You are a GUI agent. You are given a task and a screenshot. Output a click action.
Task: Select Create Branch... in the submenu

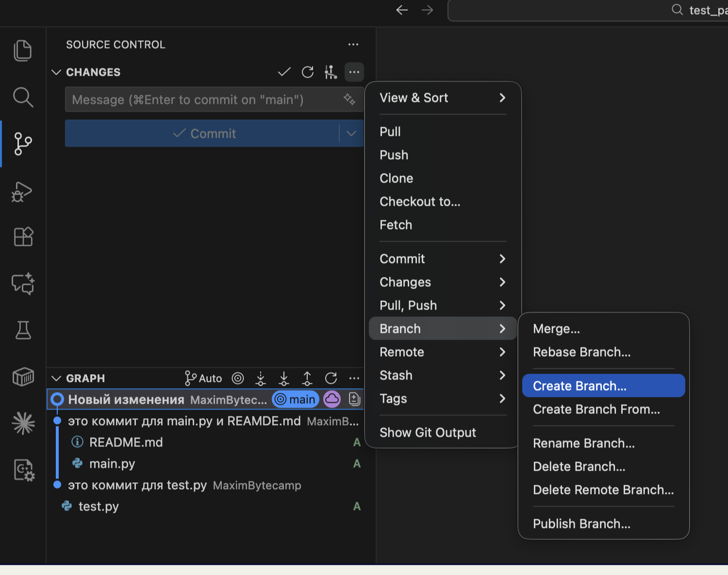[603, 386]
